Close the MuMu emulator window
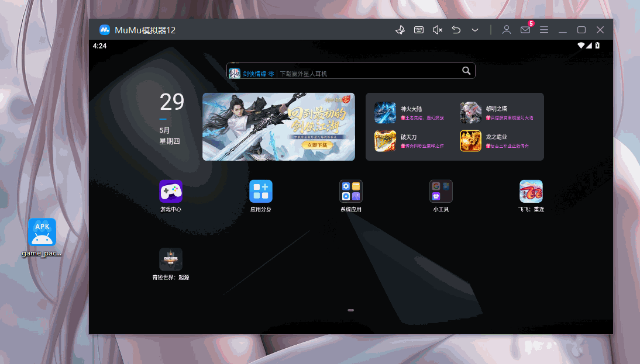This screenshot has width=640, height=364. coord(600,30)
